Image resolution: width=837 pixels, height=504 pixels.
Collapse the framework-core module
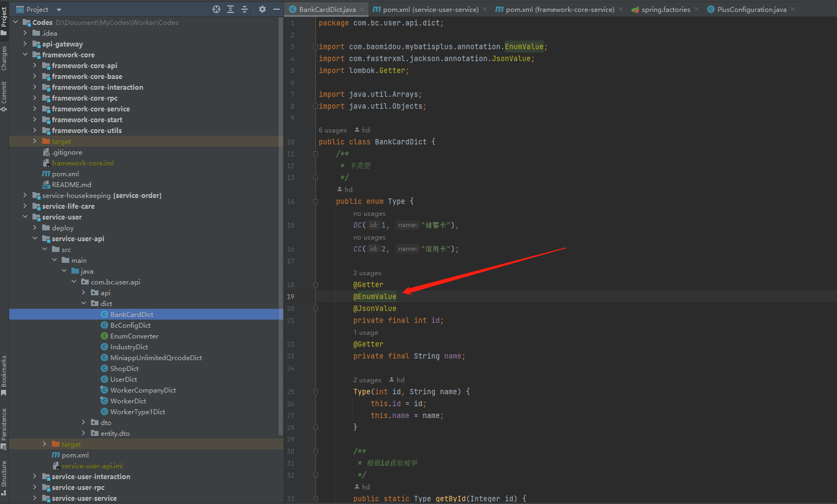tap(25, 55)
